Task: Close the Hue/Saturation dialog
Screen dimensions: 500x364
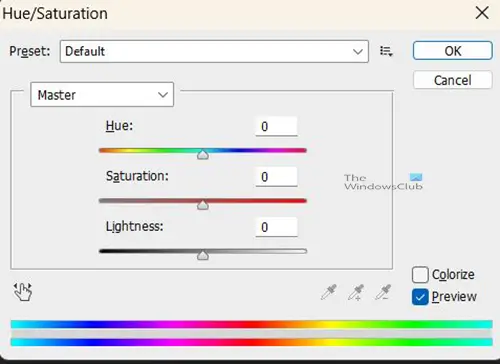Action: point(482,13)
